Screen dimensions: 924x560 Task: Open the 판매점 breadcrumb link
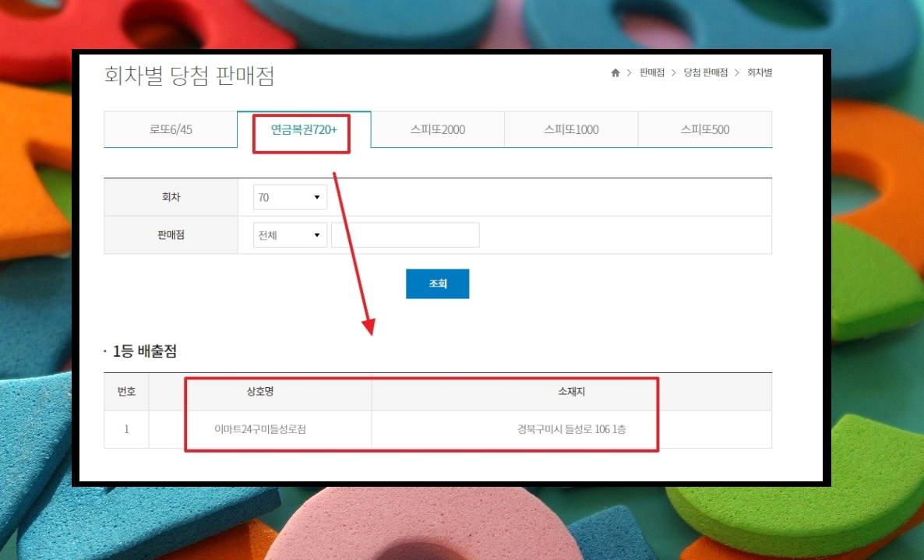tap(652, 72)
